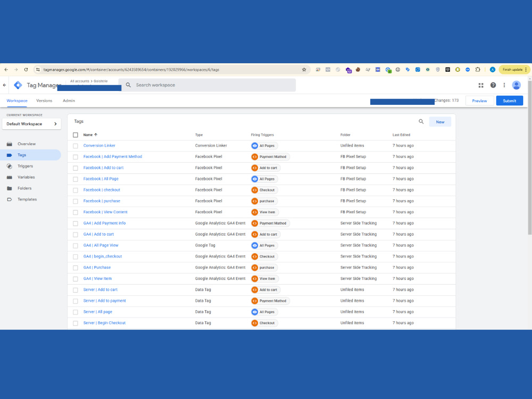Check the Server | Add to cart checkbox
This screenshot has height=399, width=532.
pos(76,290)
